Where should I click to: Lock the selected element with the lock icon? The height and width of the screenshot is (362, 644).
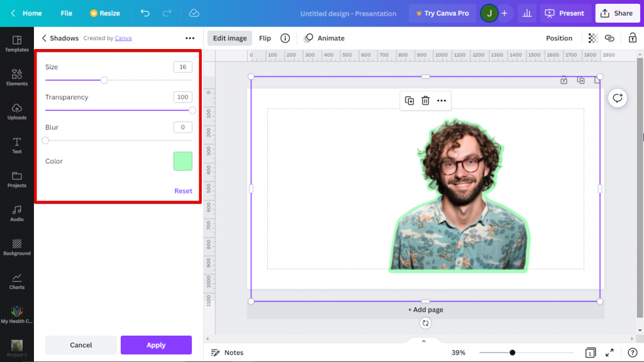pos(633,38)
